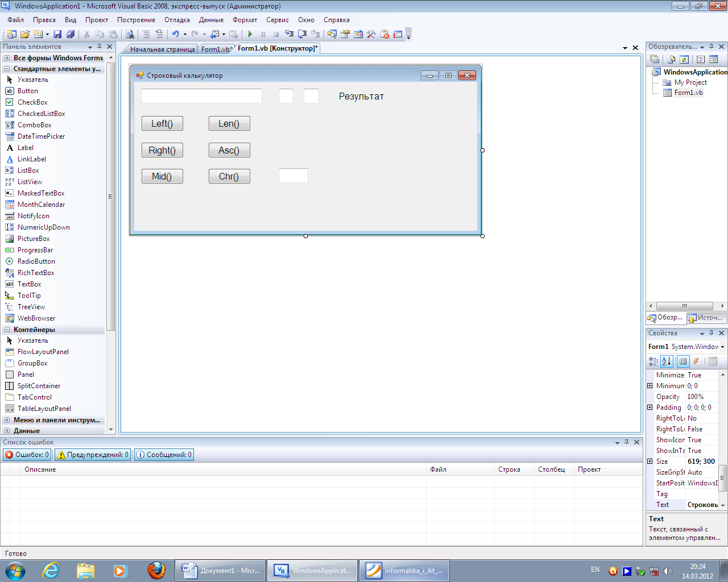Image resolution: width=728 pixels, height=582 pixels.
Task: Open Error List toolbar icon
Action: 384,34
